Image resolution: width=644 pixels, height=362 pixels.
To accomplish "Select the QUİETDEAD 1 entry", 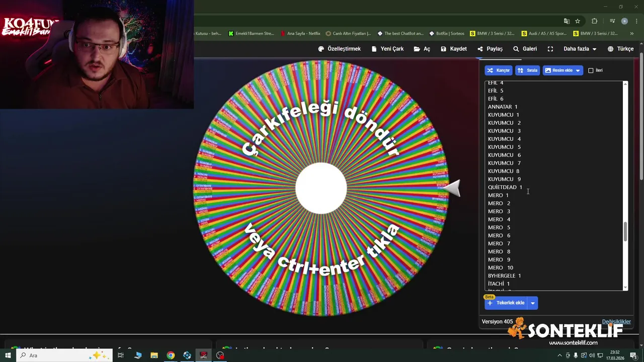I will click(x=505, y=187).
